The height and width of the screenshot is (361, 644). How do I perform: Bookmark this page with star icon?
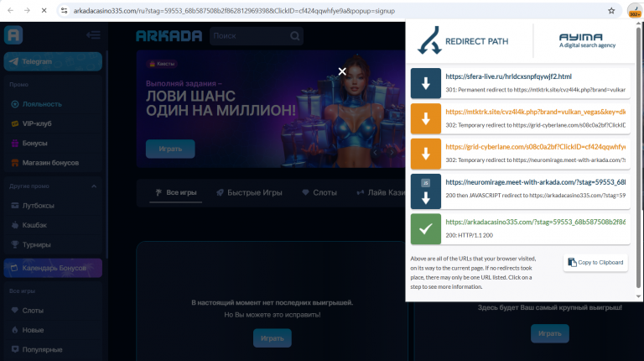pos(611,11)
